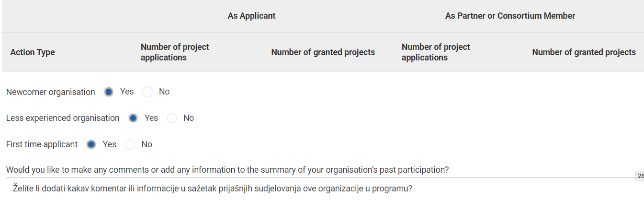644x201 pixels.
Task: Mark First time applicant as Yes
Action: [91, 144]
